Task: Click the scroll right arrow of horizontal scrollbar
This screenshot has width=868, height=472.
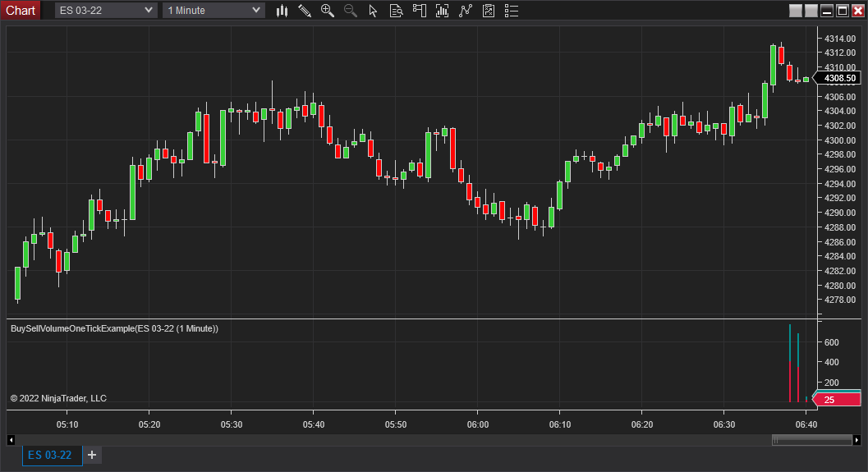Action: 857,440
